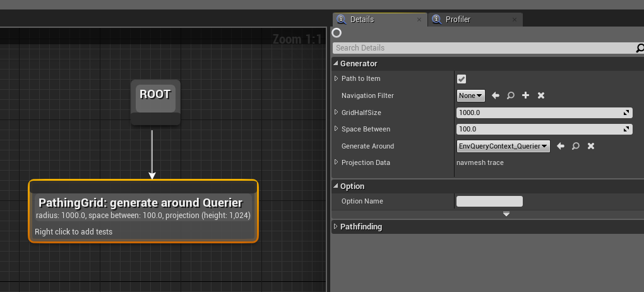Click the Space Between field corner arrow icon
The width and height of the screenshot is (644, 292).
point(626,129)
